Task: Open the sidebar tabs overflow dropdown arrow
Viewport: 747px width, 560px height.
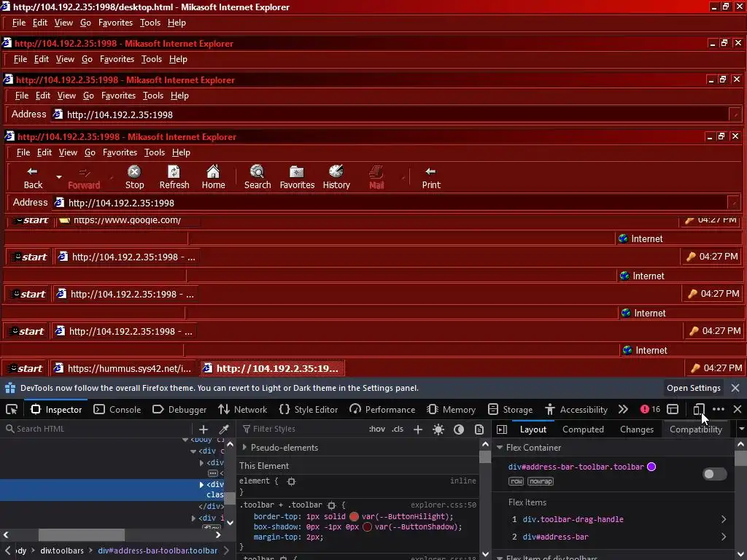Action: (741, 429)
